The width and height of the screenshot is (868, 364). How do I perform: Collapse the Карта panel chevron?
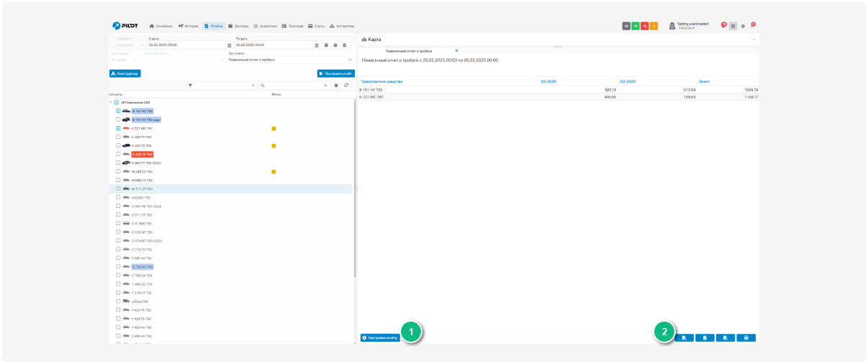pos(753,40)
